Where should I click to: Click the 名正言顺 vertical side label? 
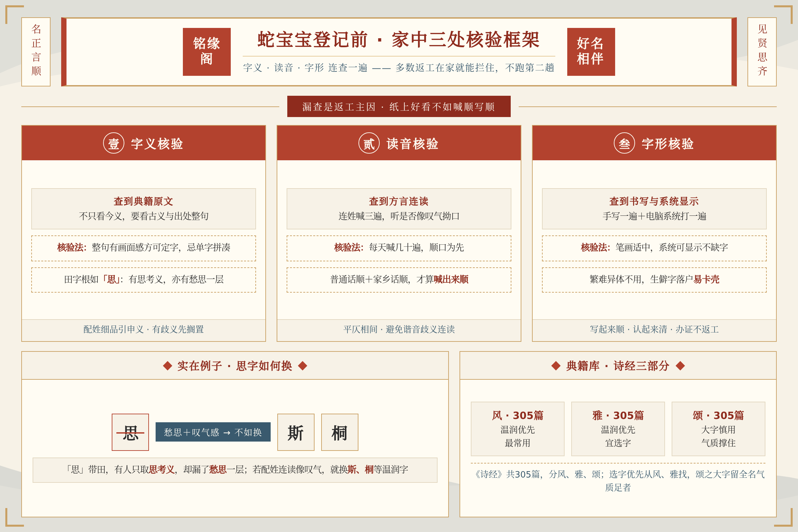[x=36, y=52]
